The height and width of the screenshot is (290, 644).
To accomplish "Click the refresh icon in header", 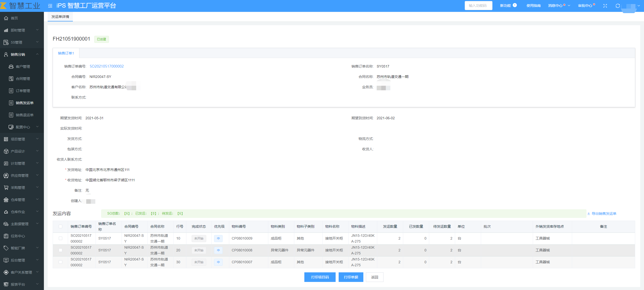I will point(618,6).
